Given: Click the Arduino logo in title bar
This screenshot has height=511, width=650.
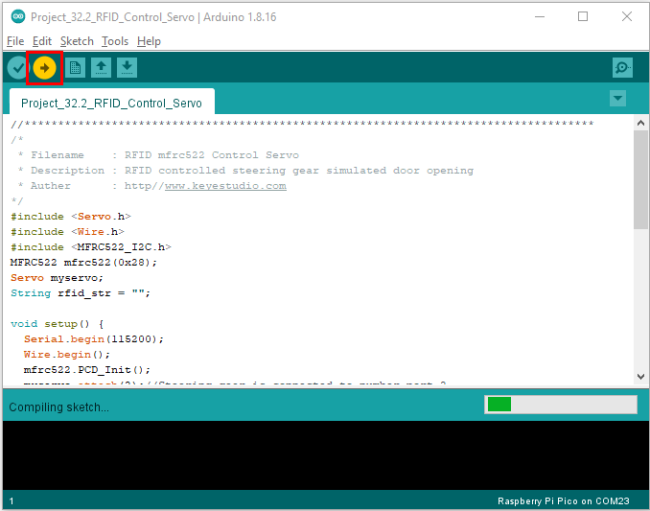Looking at the screenshot, I should click(x=18, y=17).
